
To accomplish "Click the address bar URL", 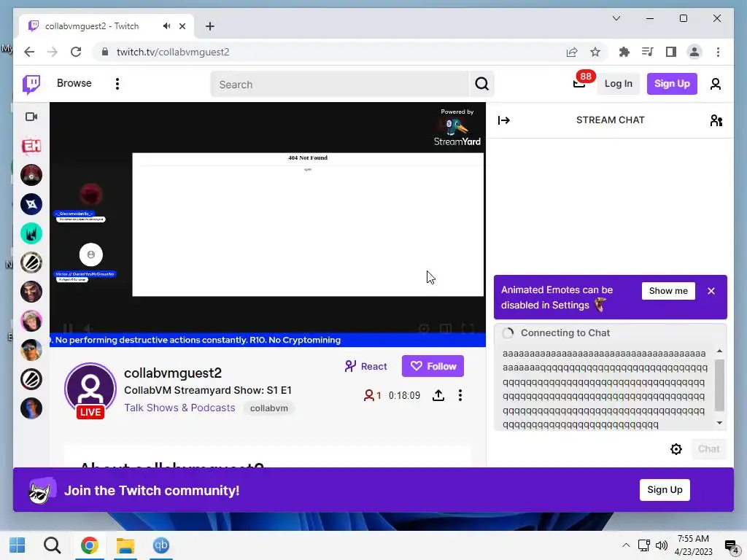I will tap(173, 52).
